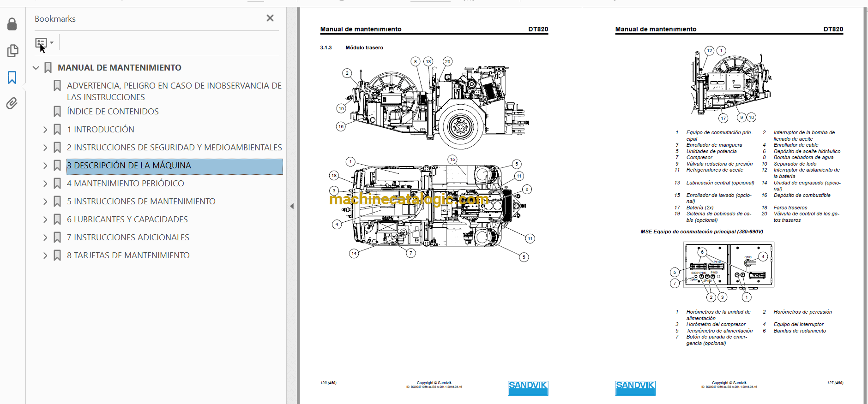Jump to 6 LUBRICANTES Y CAPACIDADES bookmark
Viewport: 868px width, 404px height.
coord(127,220)
